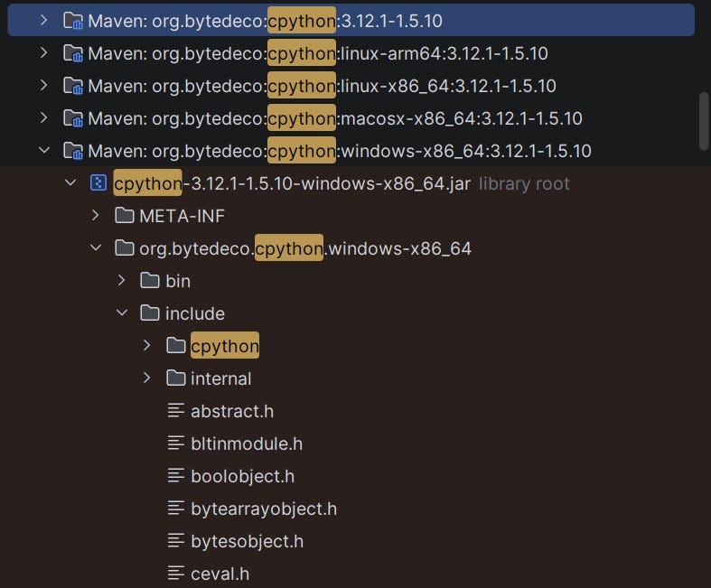Click the META-INF folder icon
This screenshot has width=711, height=588.
125,216
